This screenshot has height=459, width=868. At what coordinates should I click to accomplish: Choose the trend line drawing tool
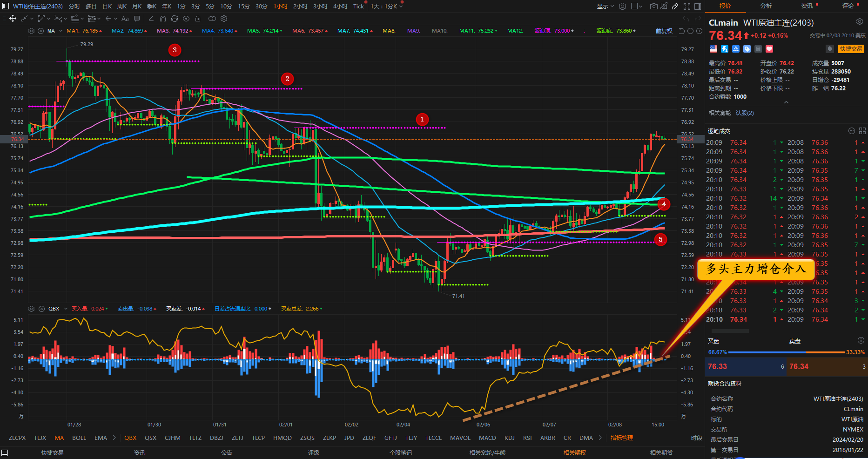click(24, 19)
